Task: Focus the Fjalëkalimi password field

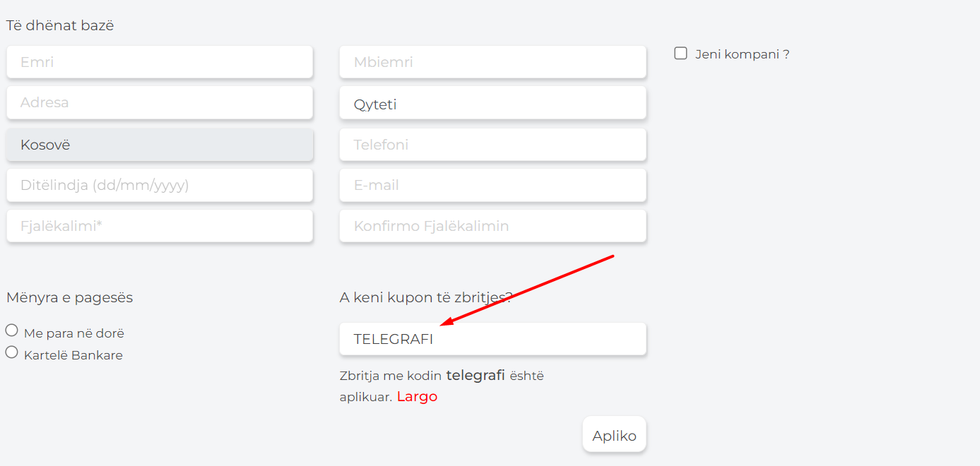Action: click(159, 226)
